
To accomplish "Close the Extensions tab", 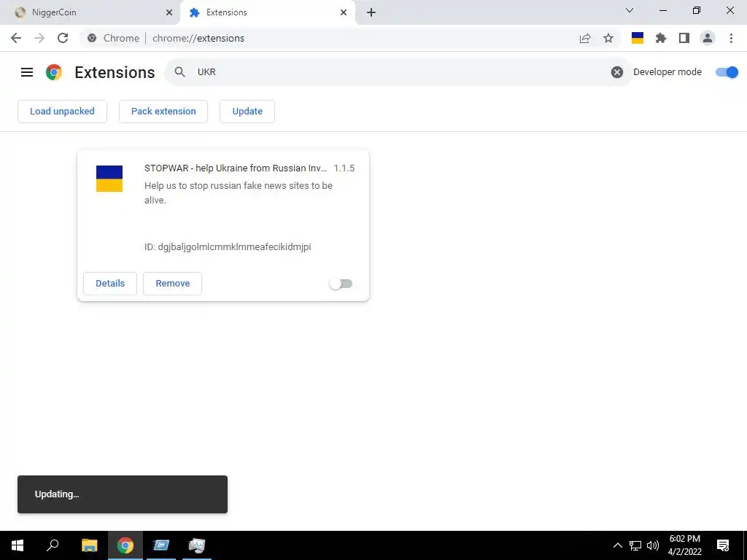I will coord(344,12).
